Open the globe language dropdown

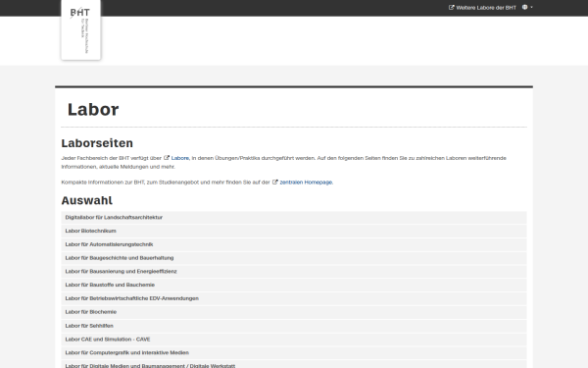click(x=527, y=7)
